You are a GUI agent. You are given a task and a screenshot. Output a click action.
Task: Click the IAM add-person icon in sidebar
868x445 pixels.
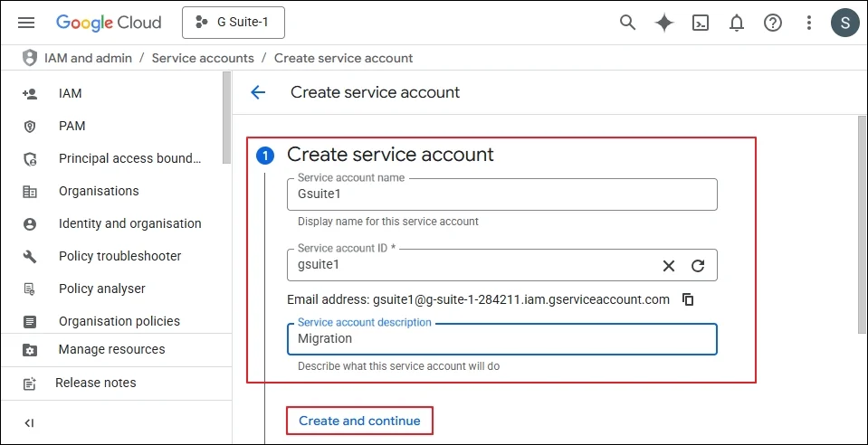tap(30, 93)
